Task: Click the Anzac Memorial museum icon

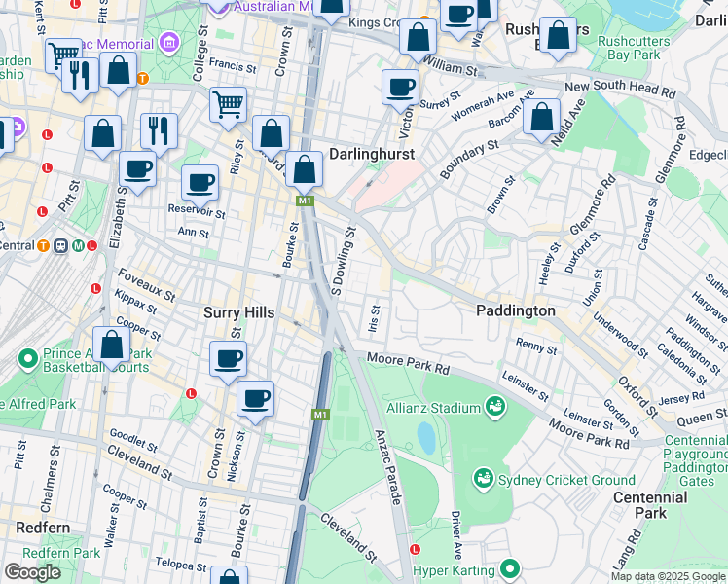Action: (x=169, y=44)
